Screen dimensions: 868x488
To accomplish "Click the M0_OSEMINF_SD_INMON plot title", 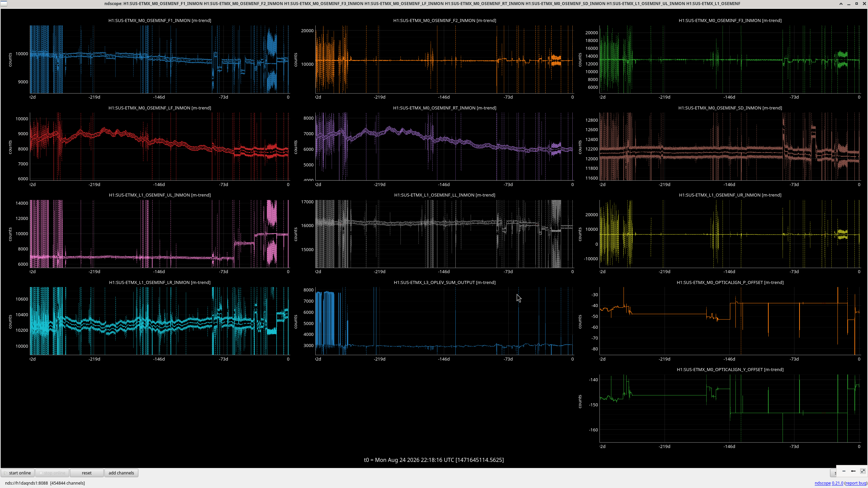I will [x=730, y=108].
